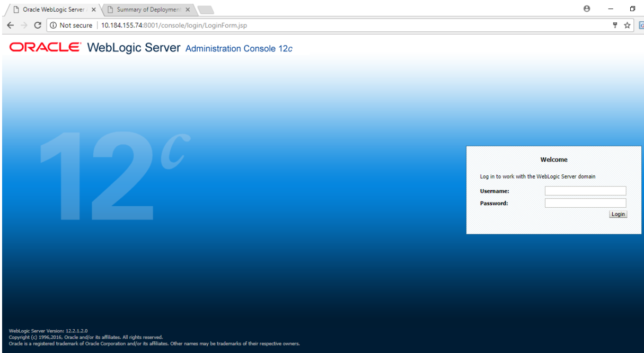Click Administration Console 12c text
Screen dimensions: 644x353
coord(239,48)
